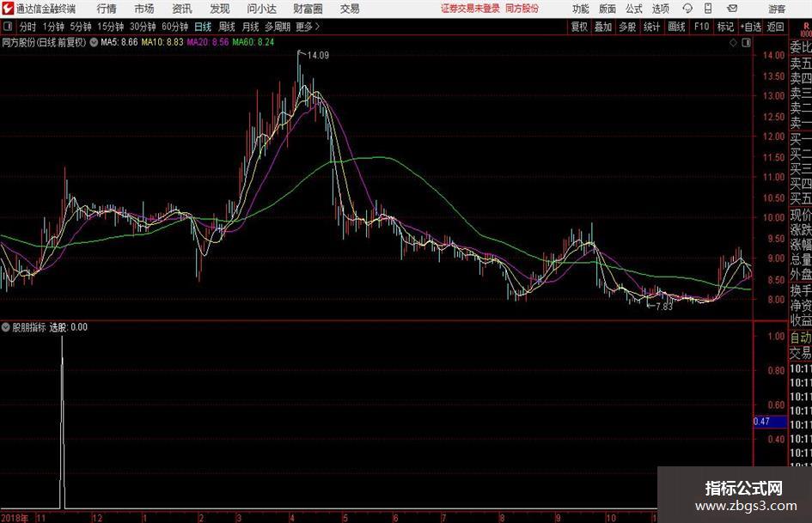This screenshot has width=812, height=523.
Task: Switch to the 5分钟 period tab
Action: (80, 27)
